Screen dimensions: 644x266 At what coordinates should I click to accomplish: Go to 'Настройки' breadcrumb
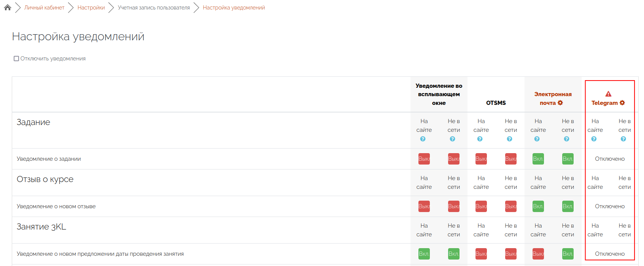coord(91,8)
